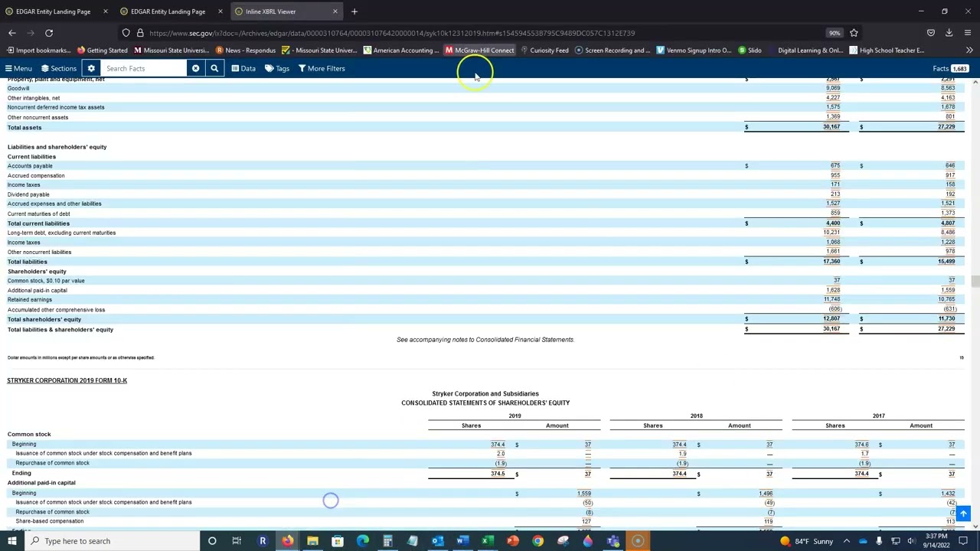
Task: Open Import bookmarks bookmark
Action: 38,51
